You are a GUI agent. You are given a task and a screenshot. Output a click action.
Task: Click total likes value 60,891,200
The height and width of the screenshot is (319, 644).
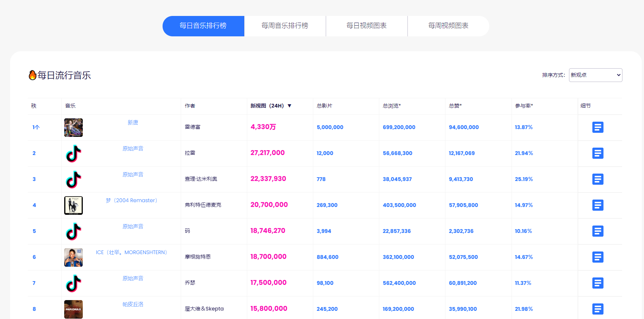(463, 283)
